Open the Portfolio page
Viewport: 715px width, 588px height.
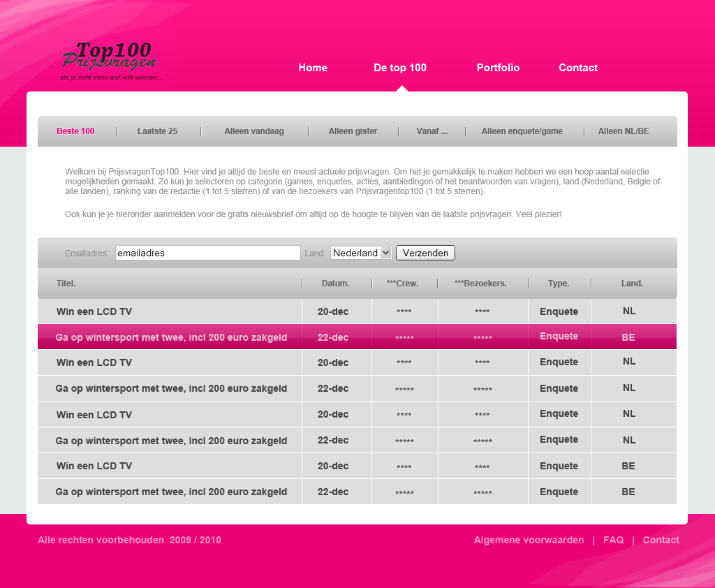pyautogui.click(x=498, y=68)
